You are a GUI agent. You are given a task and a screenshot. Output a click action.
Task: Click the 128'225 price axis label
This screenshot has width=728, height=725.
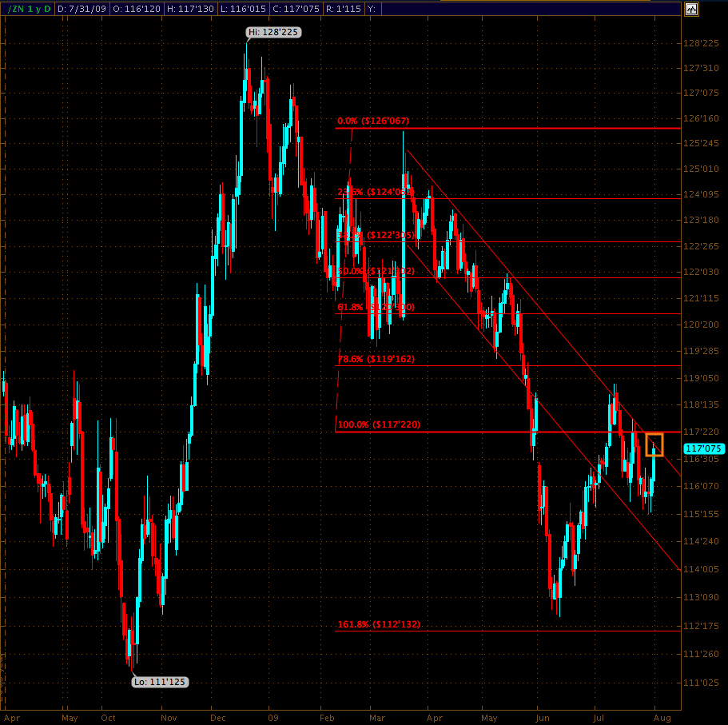coord(701,43)
